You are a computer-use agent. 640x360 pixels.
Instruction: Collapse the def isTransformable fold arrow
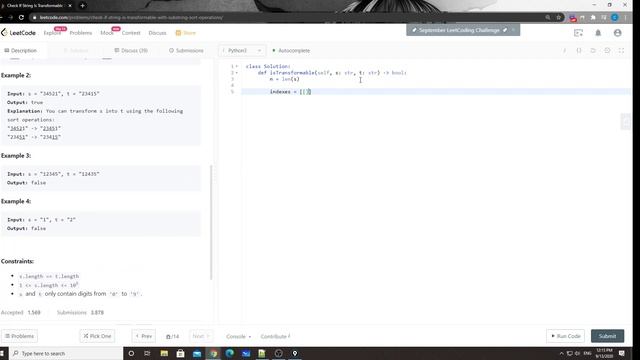pyautogui.click(x=237, y=73)
